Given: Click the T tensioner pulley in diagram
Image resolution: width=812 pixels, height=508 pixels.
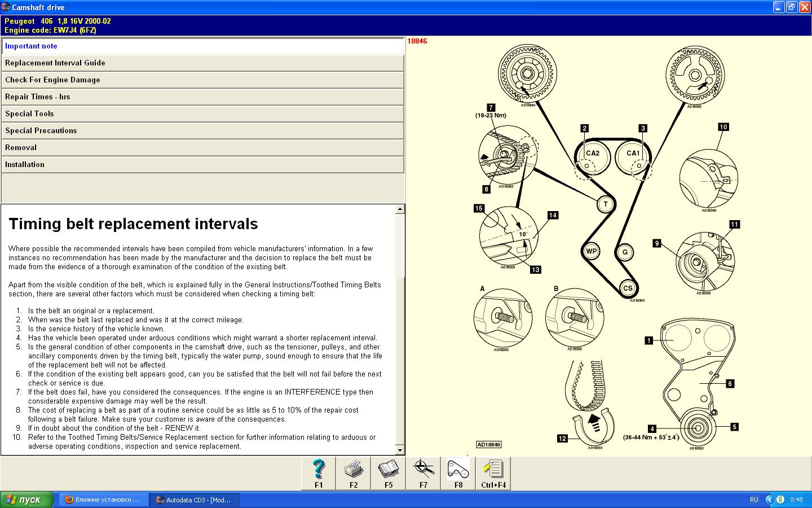Looking at the screenshot, I should click(x=606, y=204).
